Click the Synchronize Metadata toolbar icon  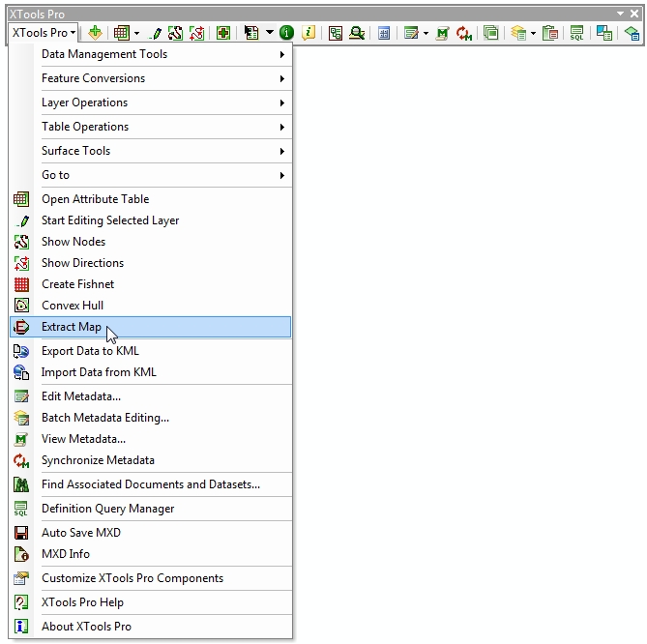(464, 33)
